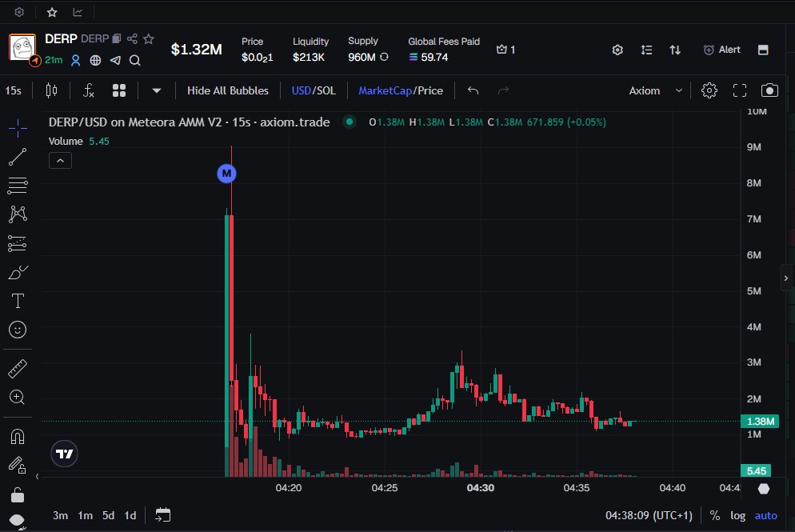Viewport: 795px width, 532px height.
Task: Select the brush drawing tool
Action: 18,273
